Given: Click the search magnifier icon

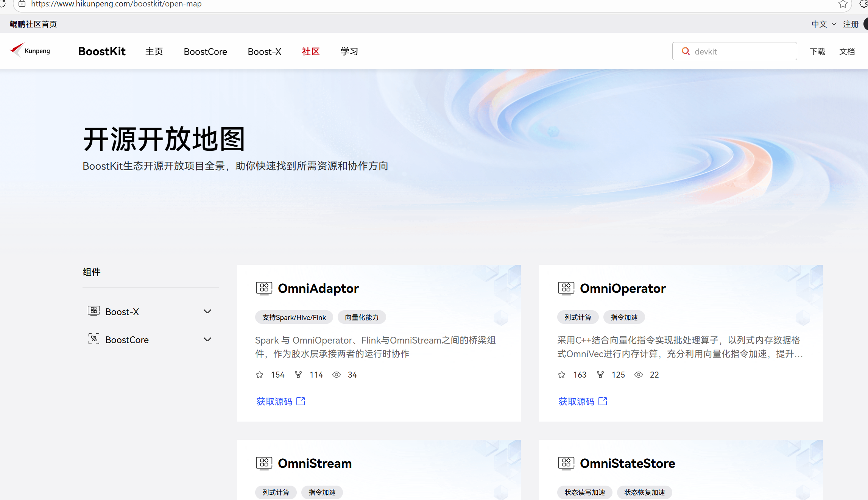Looking at the screenshot, I should pyautogui.click(x=686, y=51).
